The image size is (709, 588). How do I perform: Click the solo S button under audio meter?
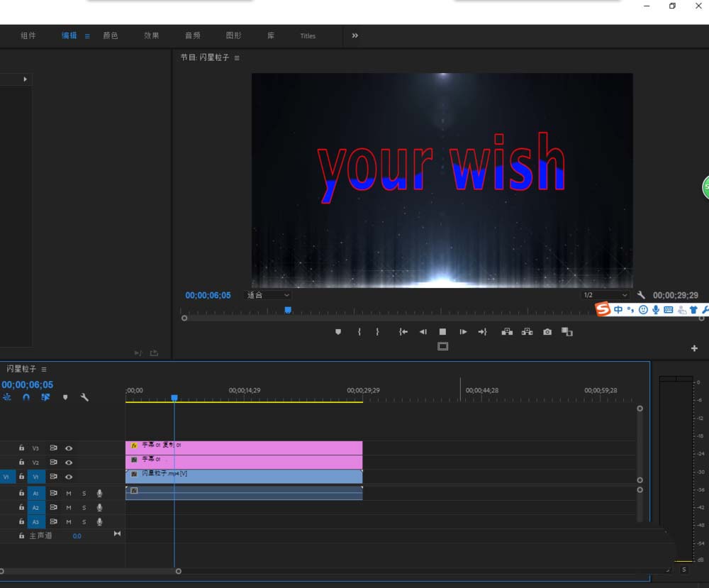coord(683,570)
